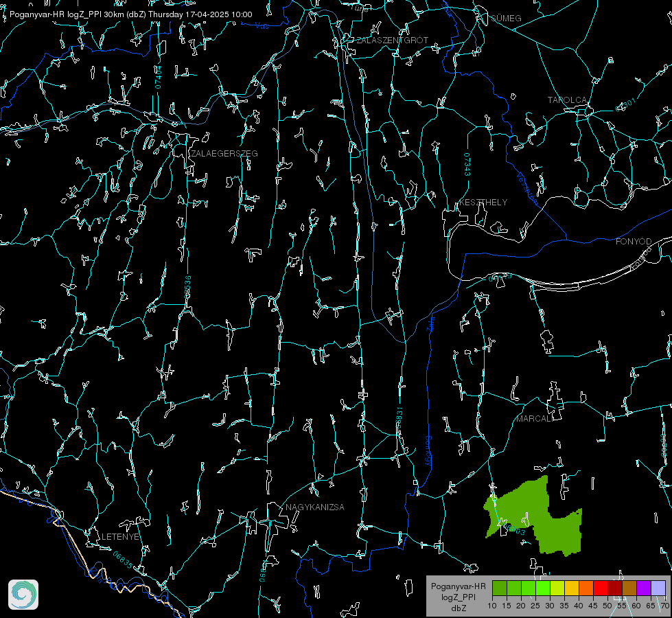Click the swirl weather logo icon

point(23,595)
